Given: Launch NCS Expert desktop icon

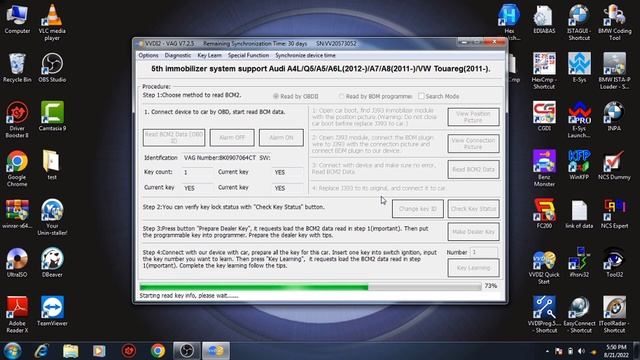Looking at the screenshot, I should [614, 214].
